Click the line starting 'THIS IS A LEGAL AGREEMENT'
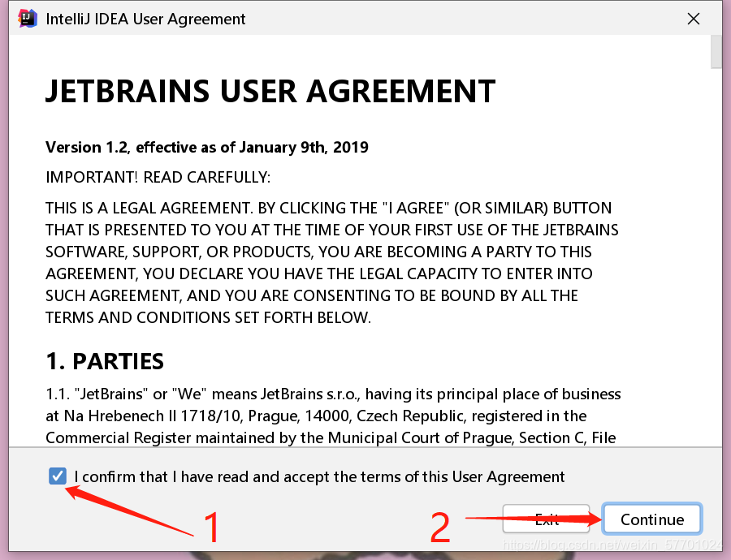Viewport: 731px width, 560px height. pyautogui.click(x=328, y=208)
